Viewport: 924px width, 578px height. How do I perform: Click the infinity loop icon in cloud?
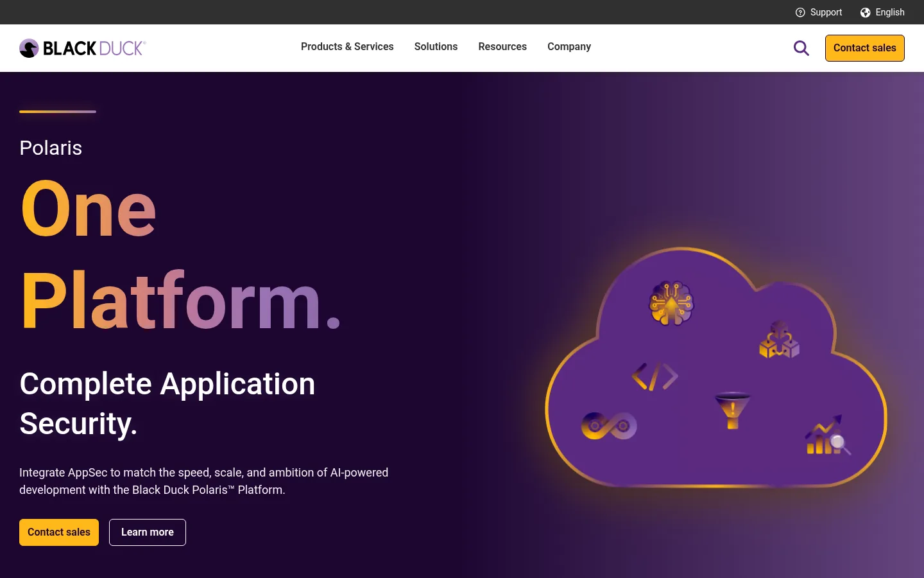point(609,426)
